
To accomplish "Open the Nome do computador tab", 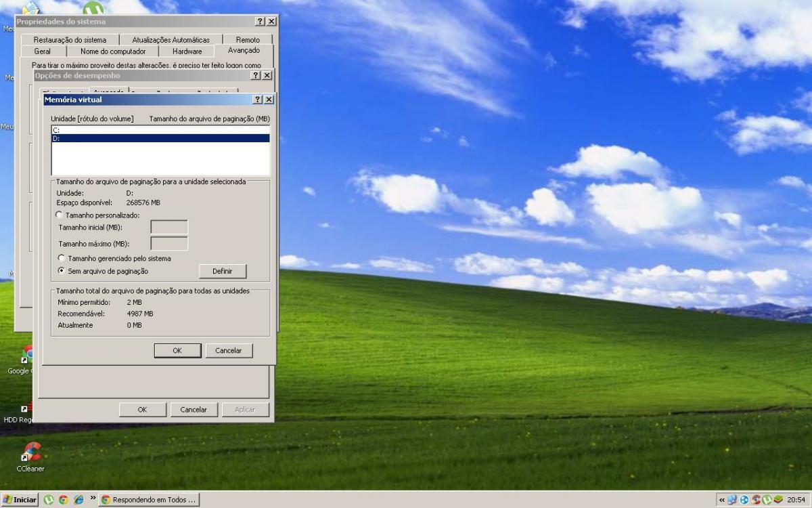I will point(113,51).
